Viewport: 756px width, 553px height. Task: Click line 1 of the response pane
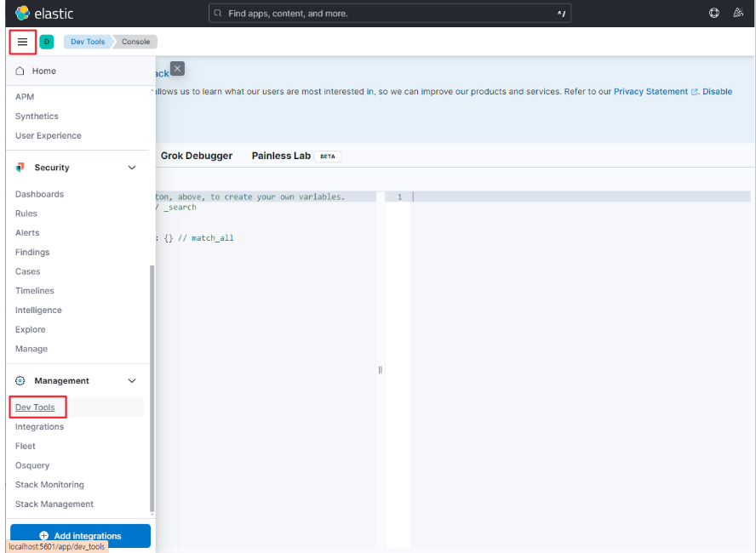(x=581, y=197)
